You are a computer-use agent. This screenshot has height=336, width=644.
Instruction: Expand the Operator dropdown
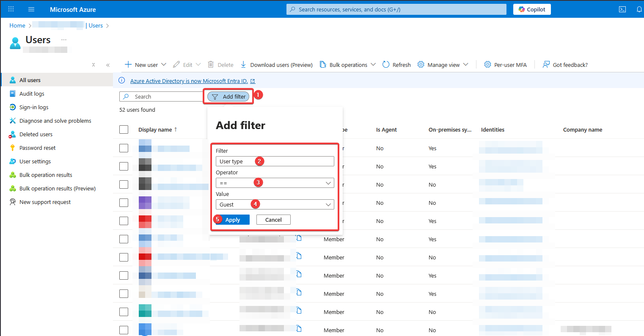click(328, 183)
